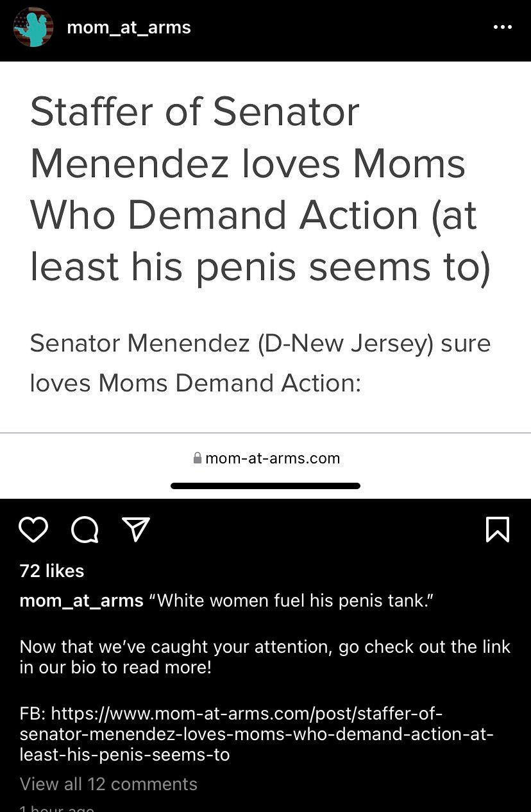Click the mom_at_arms name in the caption

click(x=81, y=601)
